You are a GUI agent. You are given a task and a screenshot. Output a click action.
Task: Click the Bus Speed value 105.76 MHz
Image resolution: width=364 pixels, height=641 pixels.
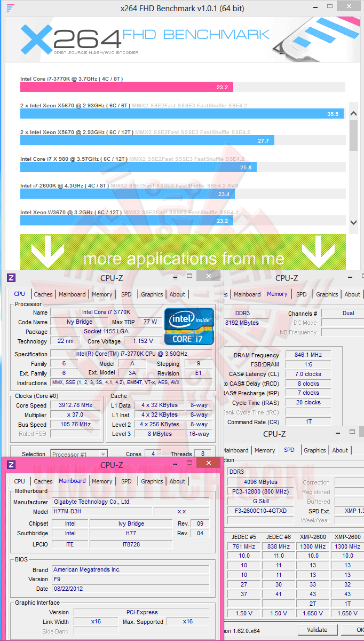76,425
